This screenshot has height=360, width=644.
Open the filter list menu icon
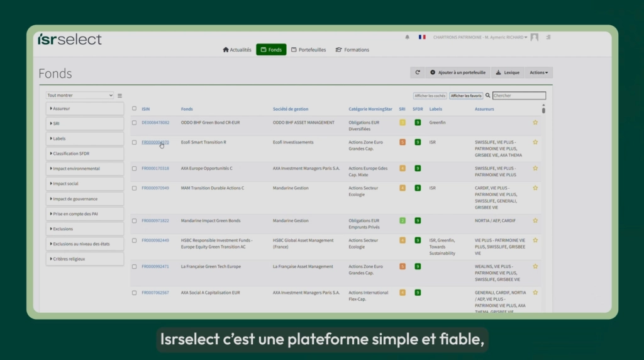[119, 95]
